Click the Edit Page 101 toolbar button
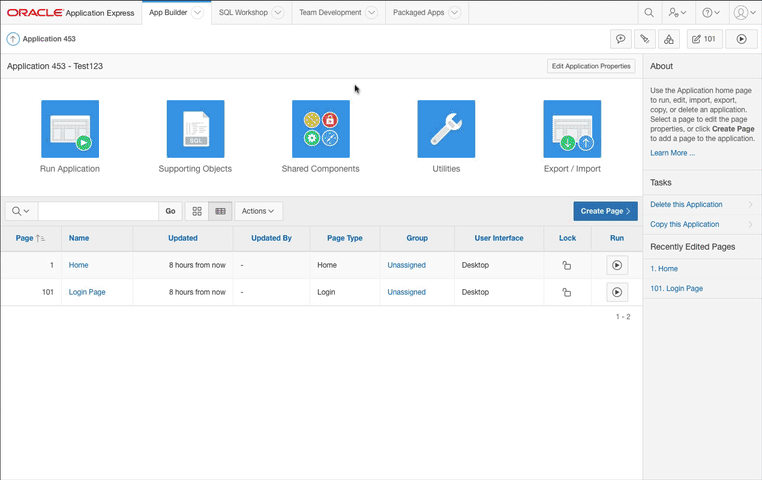Image resolution: width=762 pixels, height=480 pixels. [703, 39]
